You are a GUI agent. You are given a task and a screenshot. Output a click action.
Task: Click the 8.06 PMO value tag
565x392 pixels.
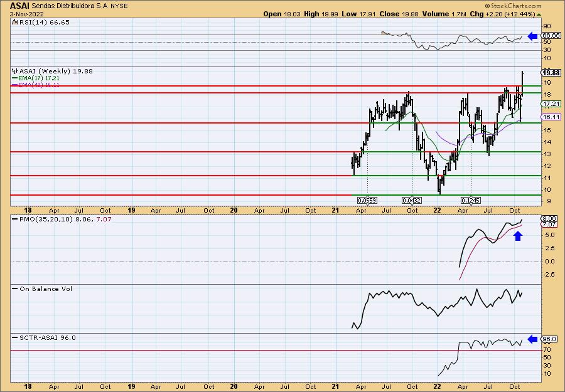549,218
